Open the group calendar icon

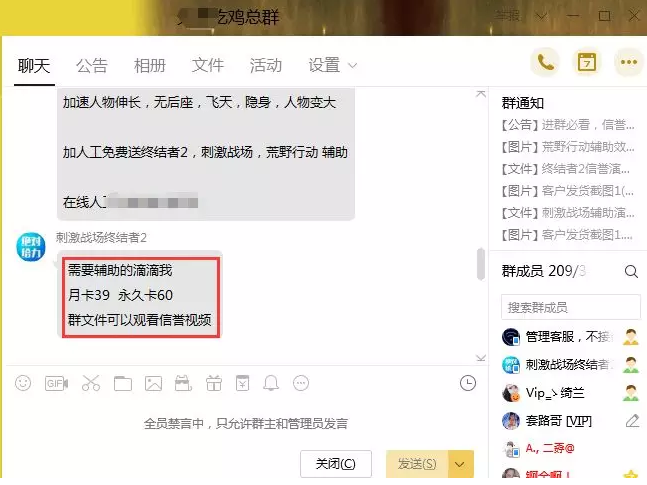[x=587, y=62]
